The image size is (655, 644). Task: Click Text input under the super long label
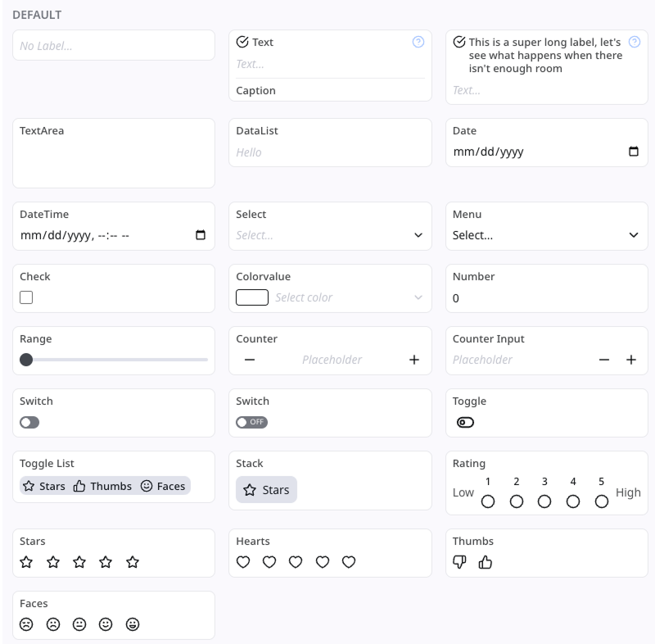click(546, 90)
